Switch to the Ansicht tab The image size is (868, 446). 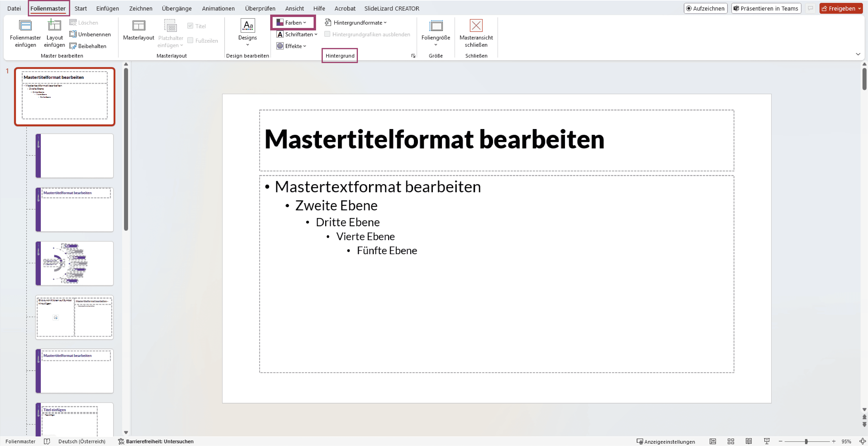294,8
